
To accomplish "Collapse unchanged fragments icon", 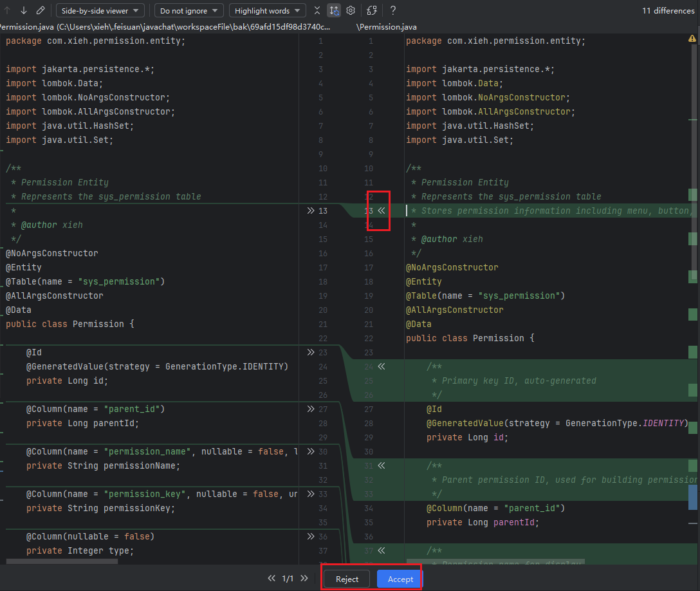I will coord(317,10).
